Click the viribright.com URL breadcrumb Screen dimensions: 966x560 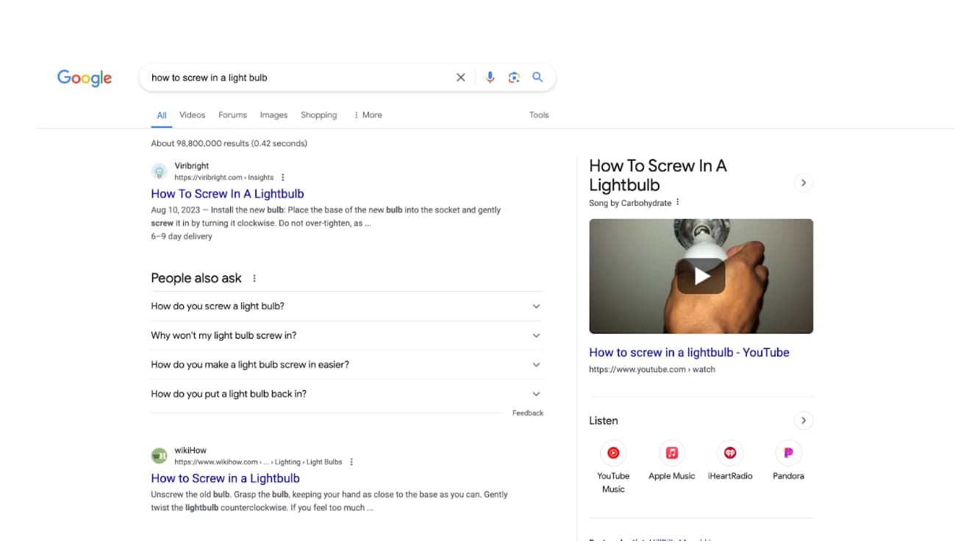pos(223,178)
